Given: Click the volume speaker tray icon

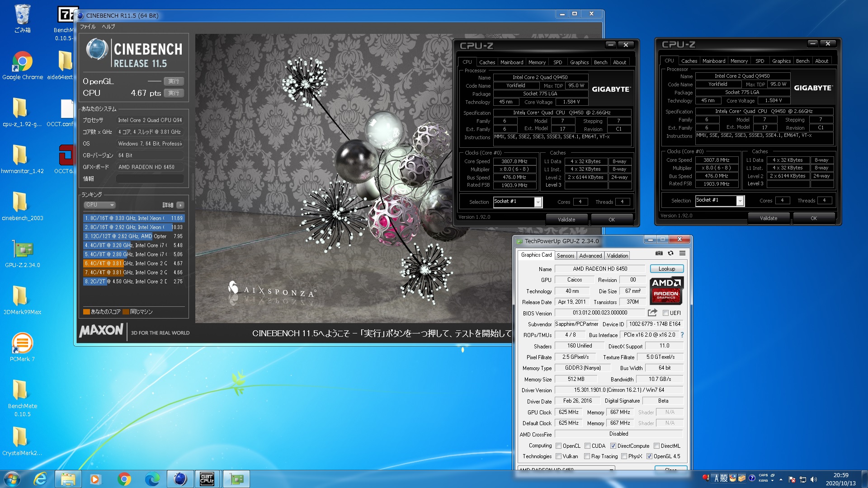Looking at the screenshot, I should [814, 479].
